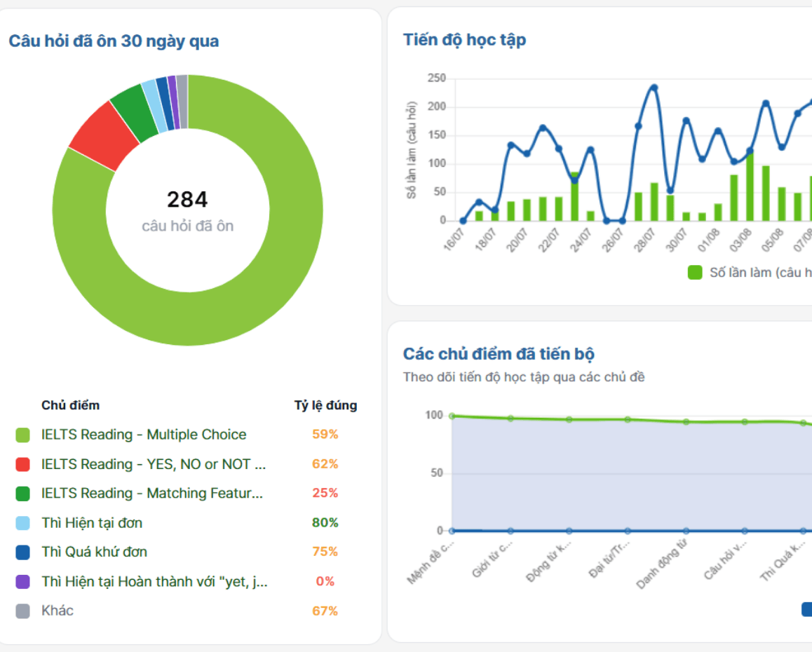Click the Câu hỏi v... x-axis label
Viewport: 812px width, 652px height.
click(726, 560)
